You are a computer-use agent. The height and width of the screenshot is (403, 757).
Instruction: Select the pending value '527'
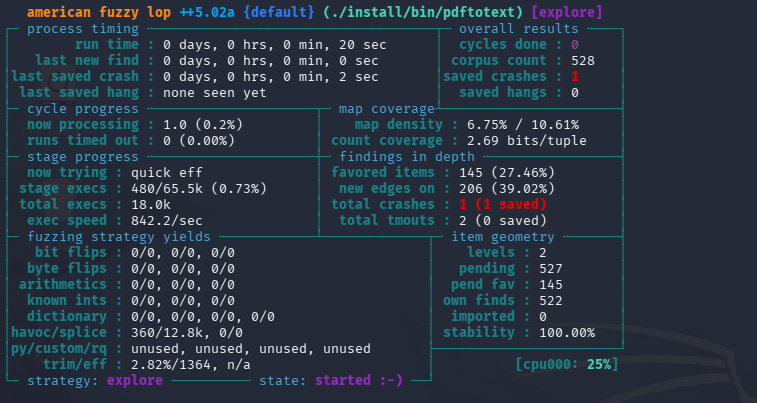tap(551, 268)
